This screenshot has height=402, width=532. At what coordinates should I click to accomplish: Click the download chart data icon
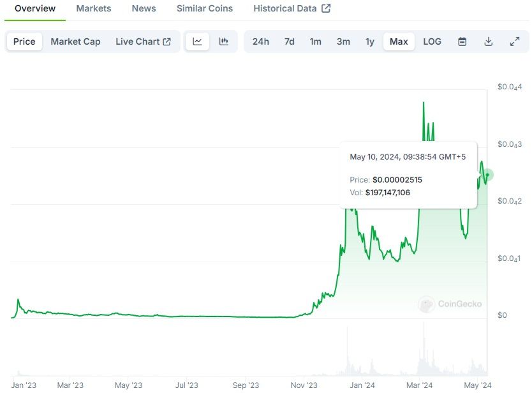489,41
